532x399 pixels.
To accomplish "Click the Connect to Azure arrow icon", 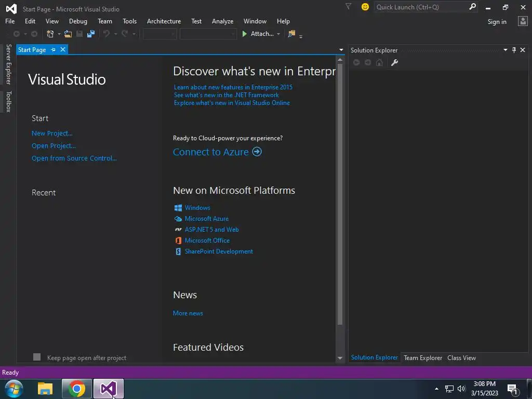I will pos(257,151).
